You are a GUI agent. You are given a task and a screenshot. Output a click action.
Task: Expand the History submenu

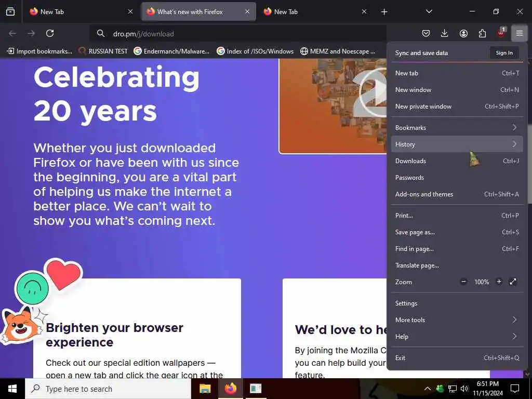pos(457,144)
